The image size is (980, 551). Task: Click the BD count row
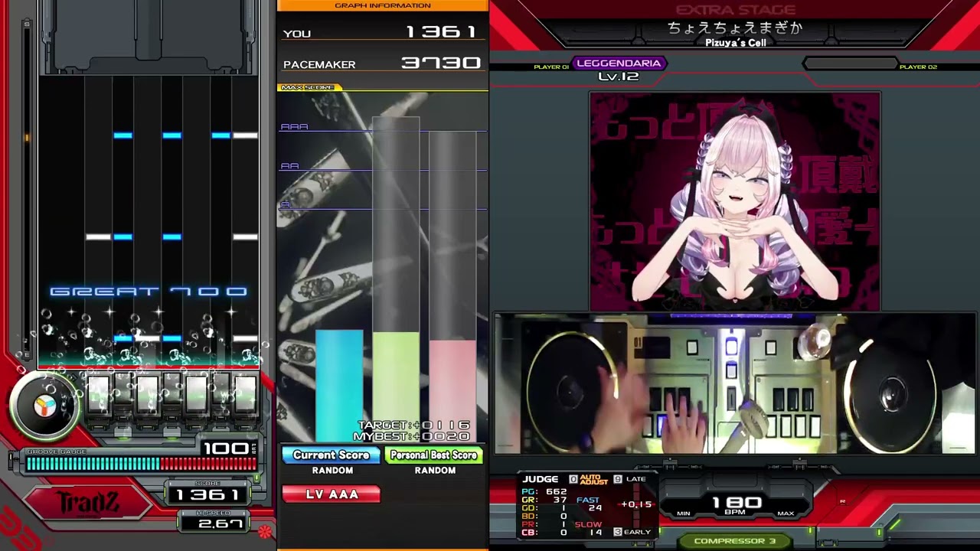coord(545,517)
